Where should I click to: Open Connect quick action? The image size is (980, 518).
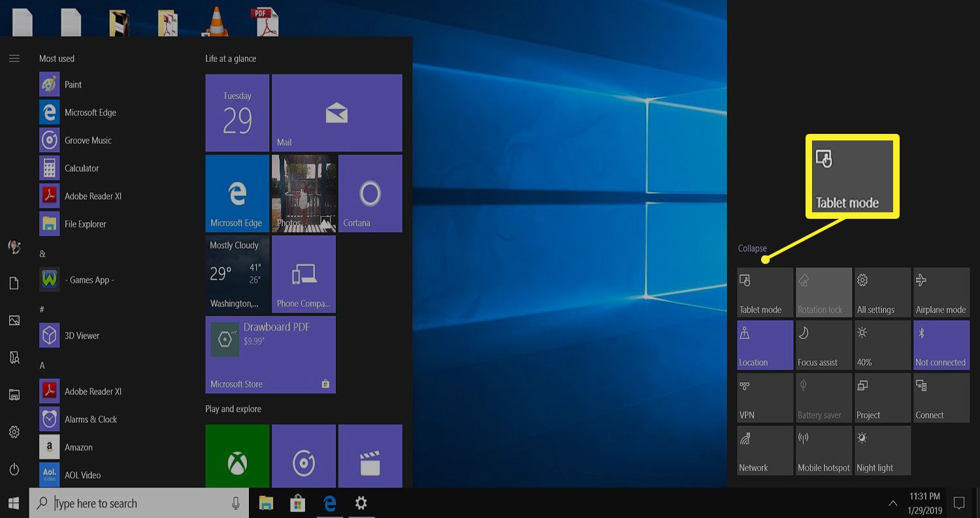coord(941,398)
